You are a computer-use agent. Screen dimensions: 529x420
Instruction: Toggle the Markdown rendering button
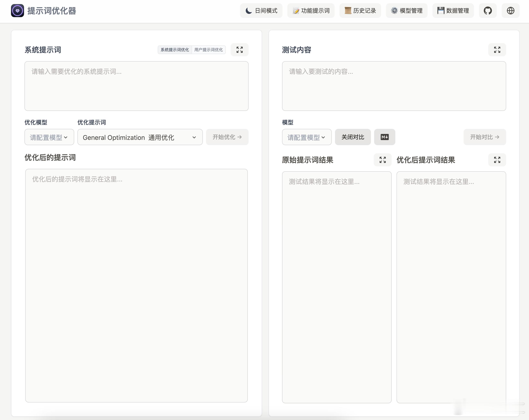point(384,137)
